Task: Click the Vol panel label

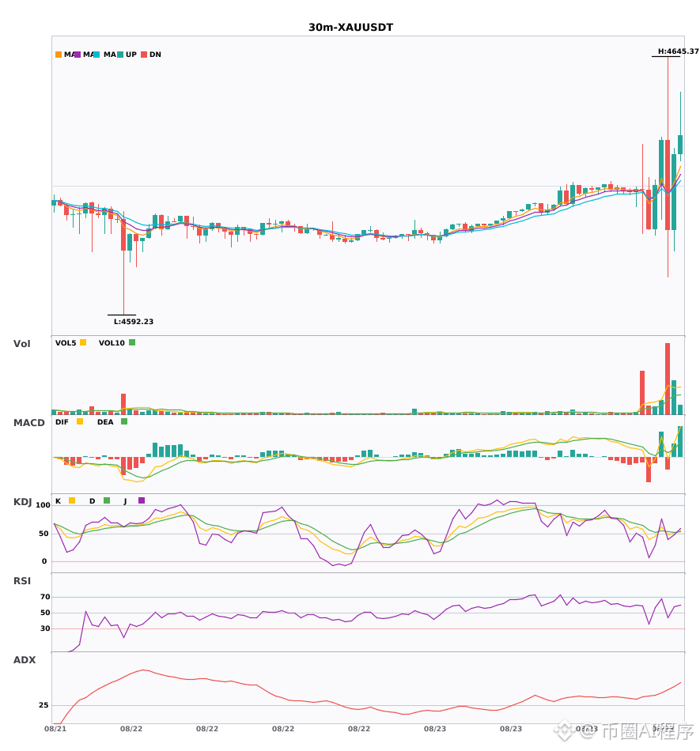Action: click(21, 344)
